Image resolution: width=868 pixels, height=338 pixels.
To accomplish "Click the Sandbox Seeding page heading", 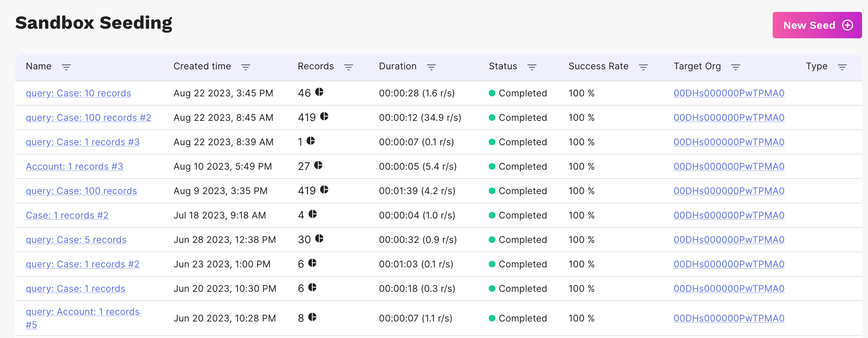I will pos(94,23).
